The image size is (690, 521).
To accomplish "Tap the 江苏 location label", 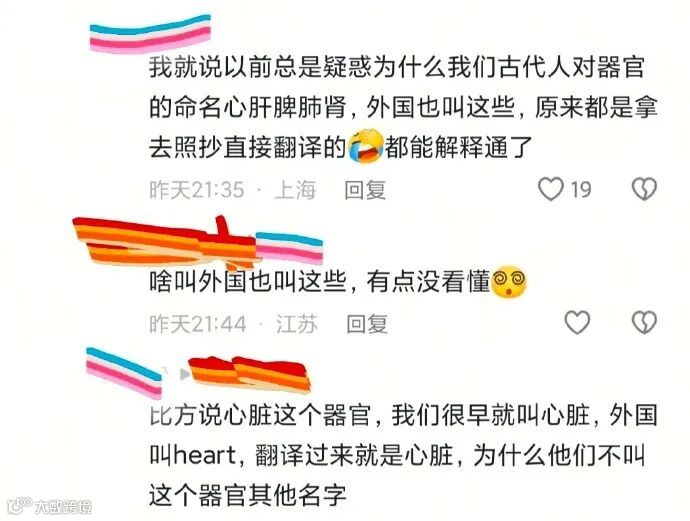I will (297, 324).
